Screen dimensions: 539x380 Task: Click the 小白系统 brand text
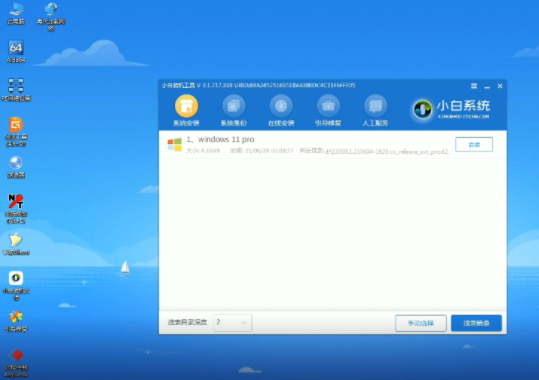point(463,106)
